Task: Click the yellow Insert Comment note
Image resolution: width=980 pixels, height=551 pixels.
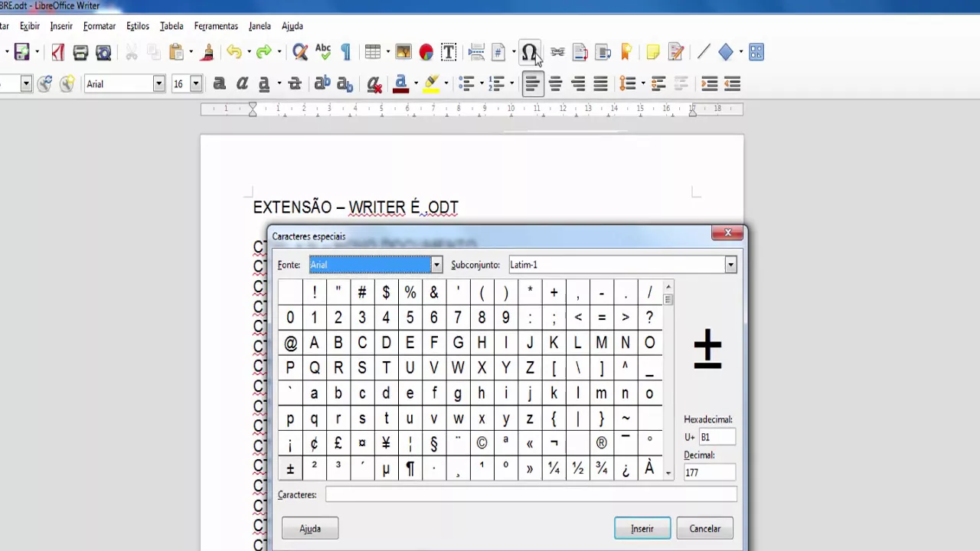Action: (653, 52)
